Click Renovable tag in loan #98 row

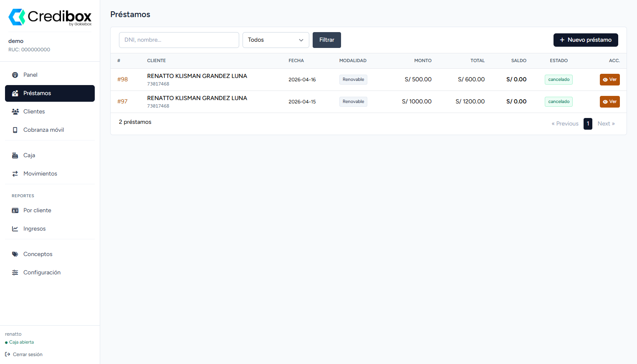click(353, 80)
